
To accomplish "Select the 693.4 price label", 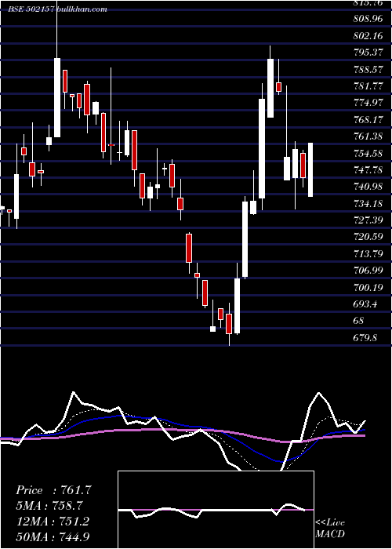I will coord(365,304).
